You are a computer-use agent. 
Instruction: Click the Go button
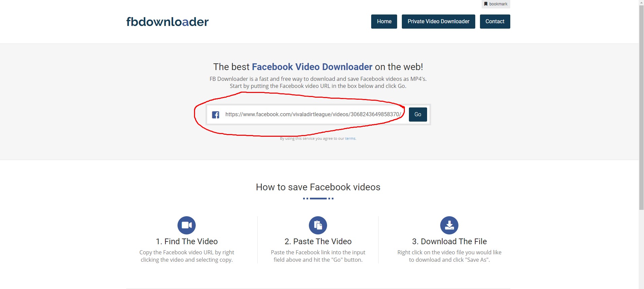click(418, 115)
